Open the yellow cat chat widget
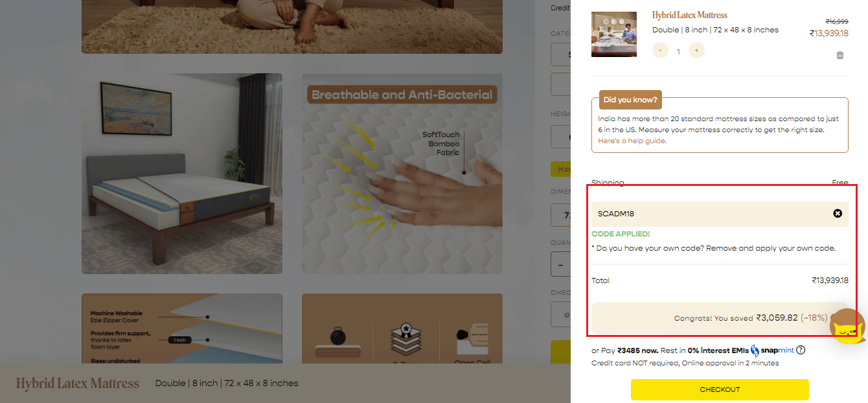The image size is (868, 403). point(849,327)
